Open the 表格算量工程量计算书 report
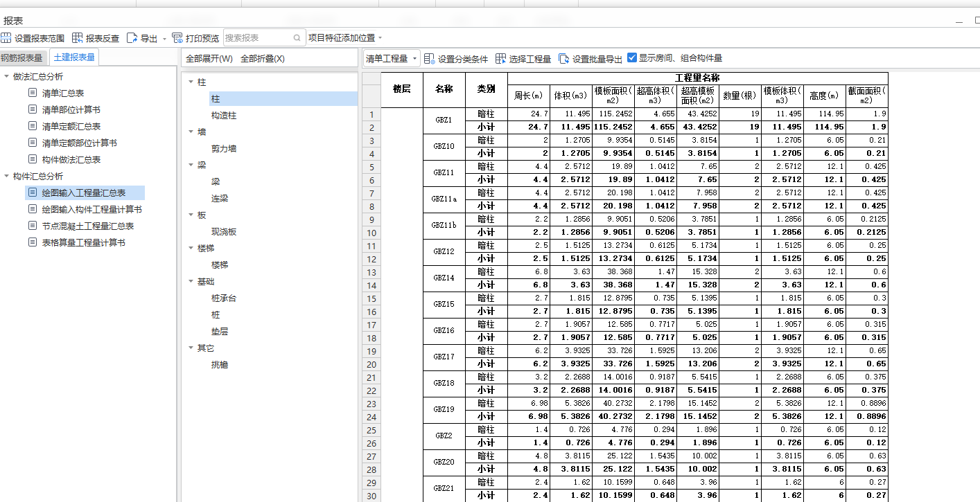 point(84,242)
